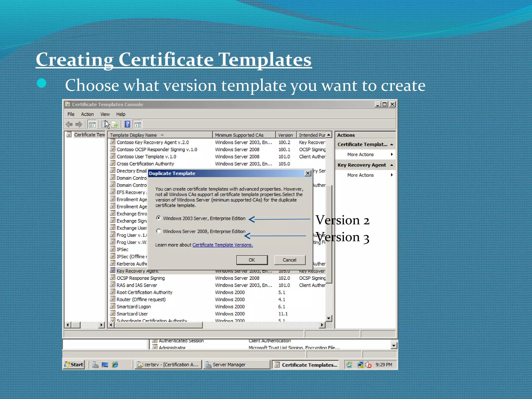
Task: Click the icon beside Smartcard Logon
Action: click(112, 306)
